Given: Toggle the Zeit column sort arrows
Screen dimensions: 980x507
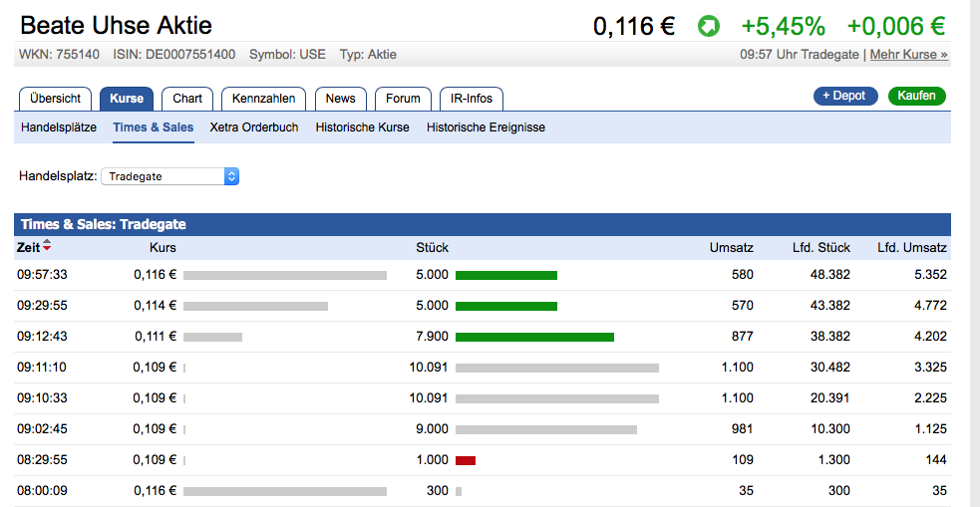Looking at the screenshot, I should [x=47, y=247].
